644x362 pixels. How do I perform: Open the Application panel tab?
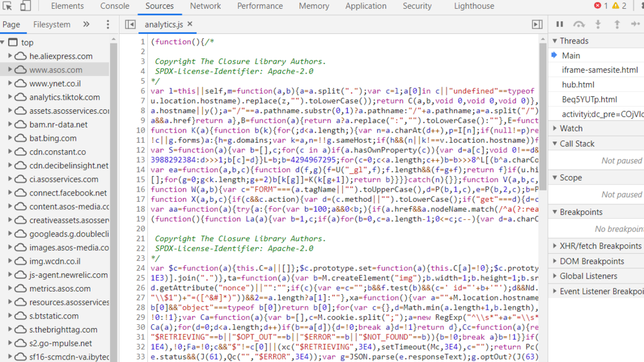pos(365,6)
